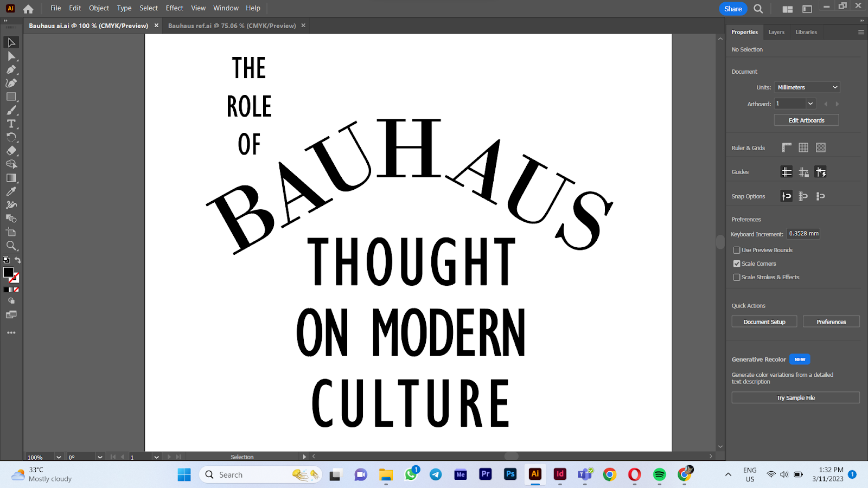The height and width of the screenshot is (488, 868).
Task: Select the Eyedropper tool
Action: click(x=11, y=191)
